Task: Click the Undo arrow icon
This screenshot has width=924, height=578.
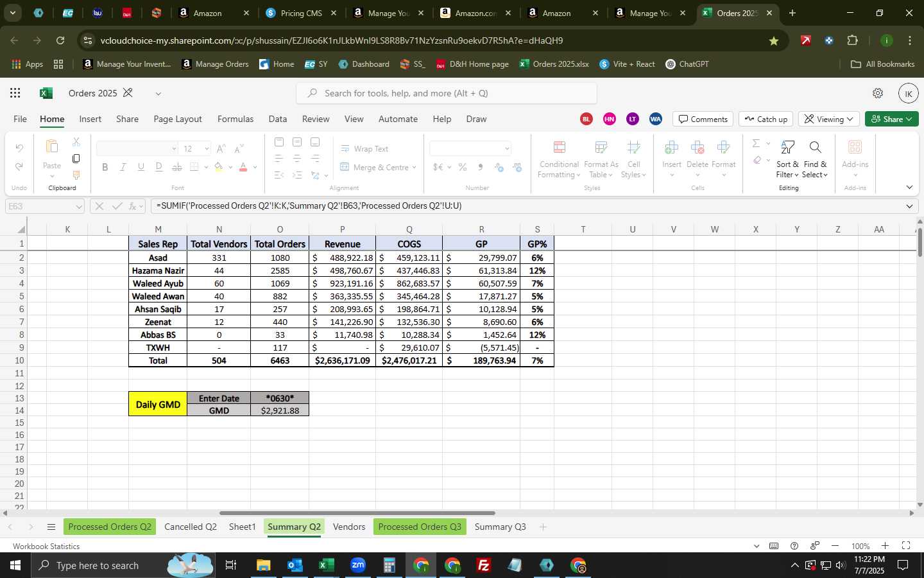Action: pos(19,148)
